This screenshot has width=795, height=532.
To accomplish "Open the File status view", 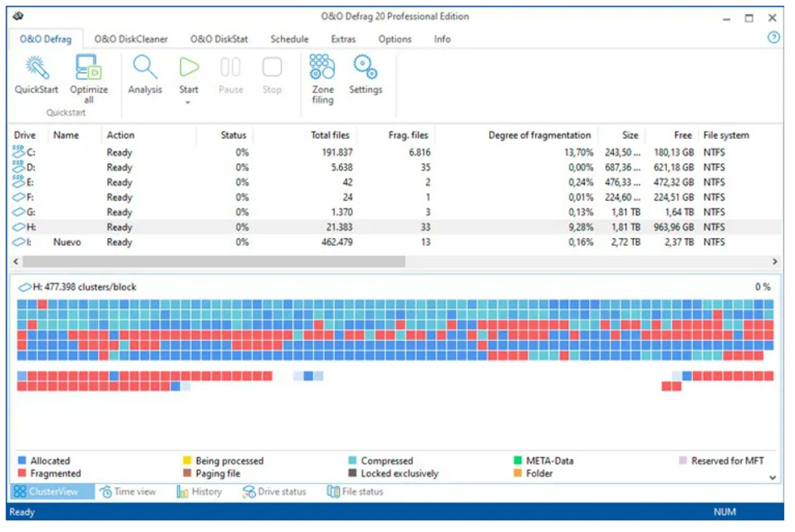I will [x=355, y=492].
